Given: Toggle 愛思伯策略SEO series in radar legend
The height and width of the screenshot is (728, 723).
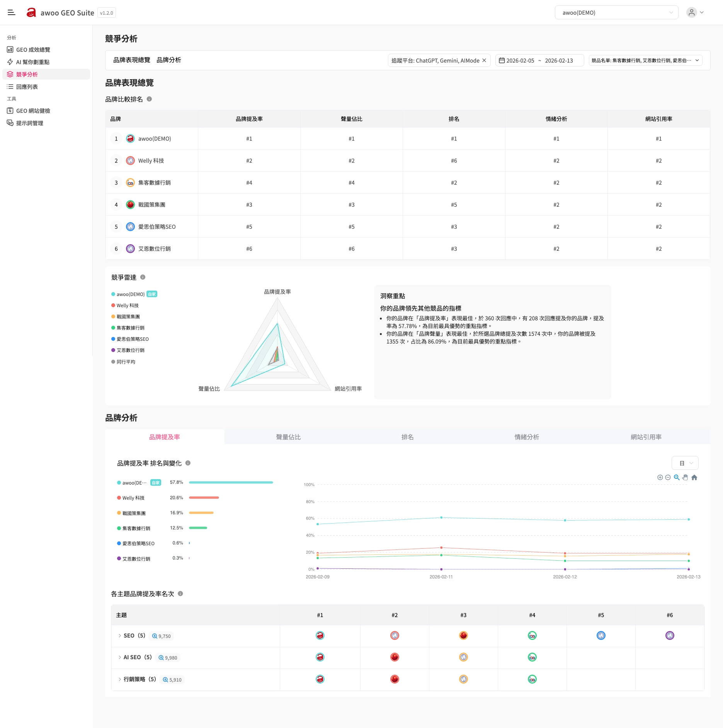Looking at the screenshot, I should 130,339.
